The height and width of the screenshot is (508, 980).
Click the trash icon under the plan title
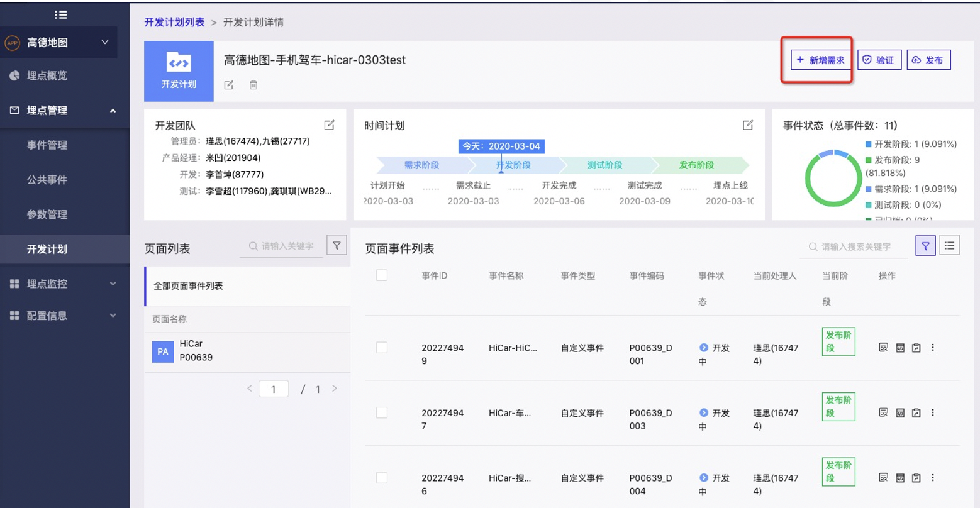pyautogui.click(x=253, y=85)
